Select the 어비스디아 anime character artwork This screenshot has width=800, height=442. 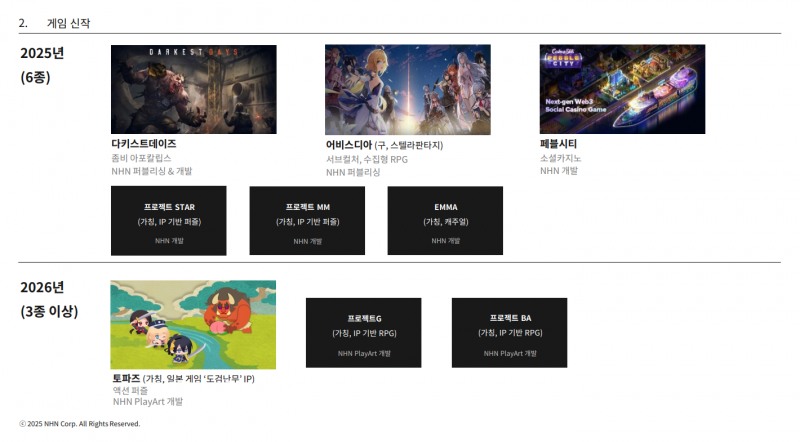point(407,89)
